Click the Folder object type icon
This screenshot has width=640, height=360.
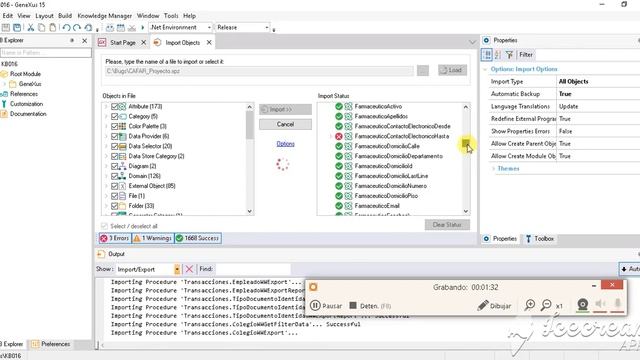(122, 206)
